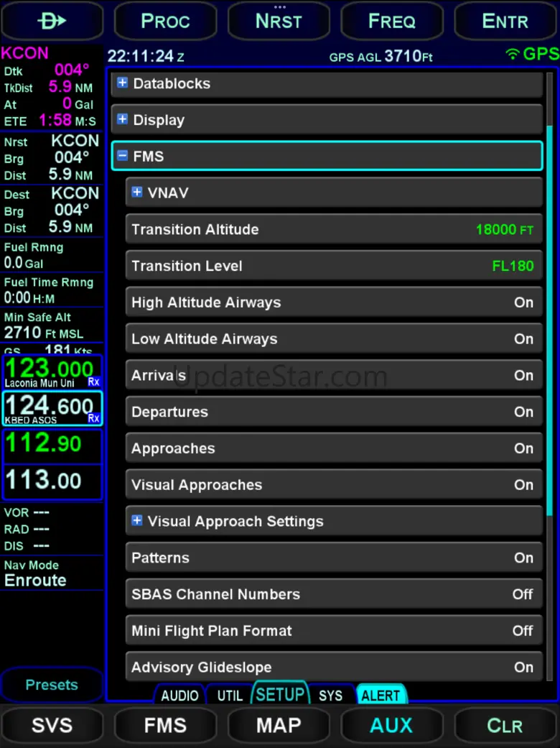Click the ENTR button
The height and width of the screenshot is (748, 560).
coord(505,21)
